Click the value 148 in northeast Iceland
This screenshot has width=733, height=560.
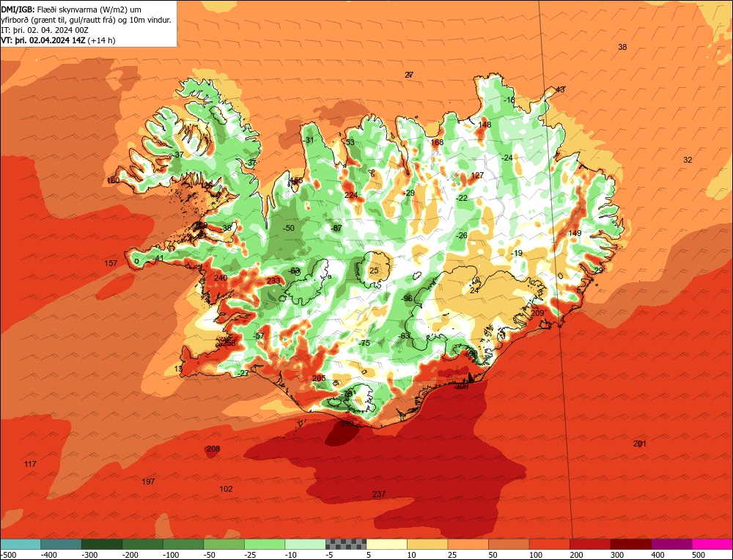[485, 125]
